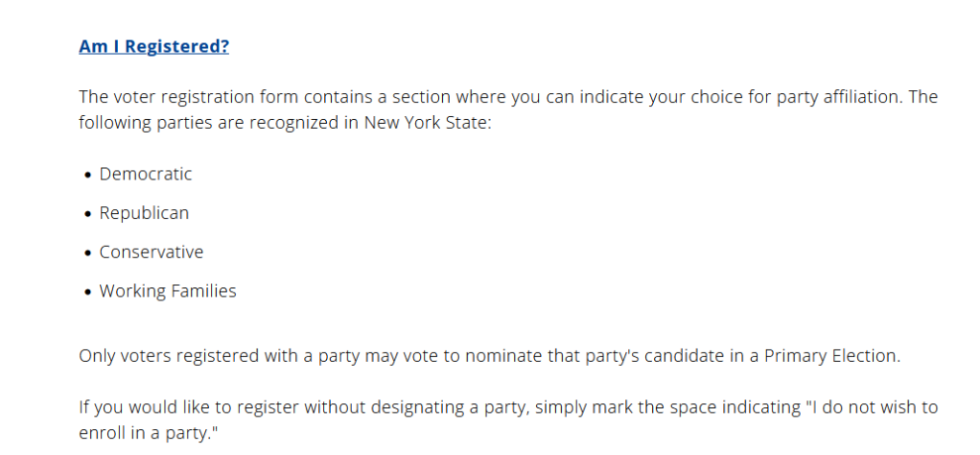Click the Democratic list item
980x455 pixels.
(x=146, y=174)
